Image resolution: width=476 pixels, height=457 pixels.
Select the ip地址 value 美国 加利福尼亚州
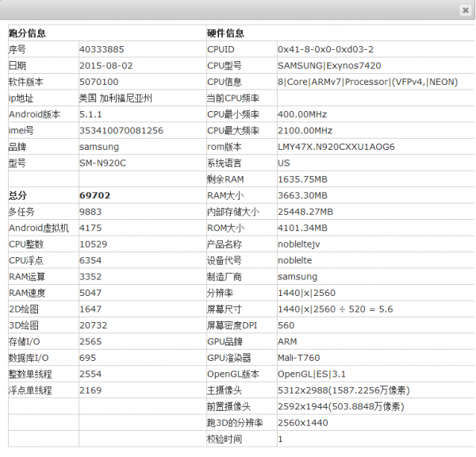coord(116,98)
